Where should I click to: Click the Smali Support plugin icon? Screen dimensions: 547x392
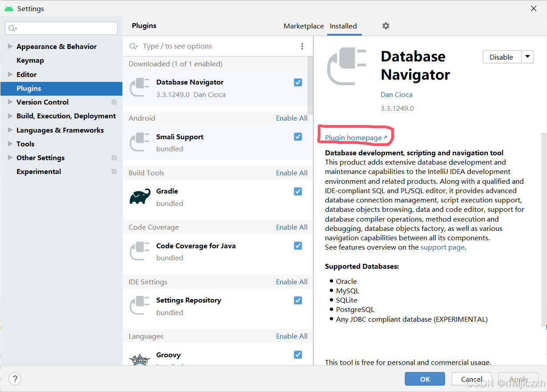[139, 142]
